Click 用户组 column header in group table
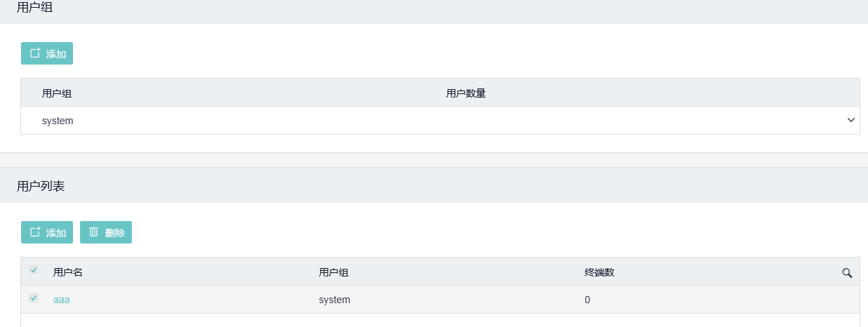Image resolution: width=868 pixels, height=327 pixels. point(57,93)
